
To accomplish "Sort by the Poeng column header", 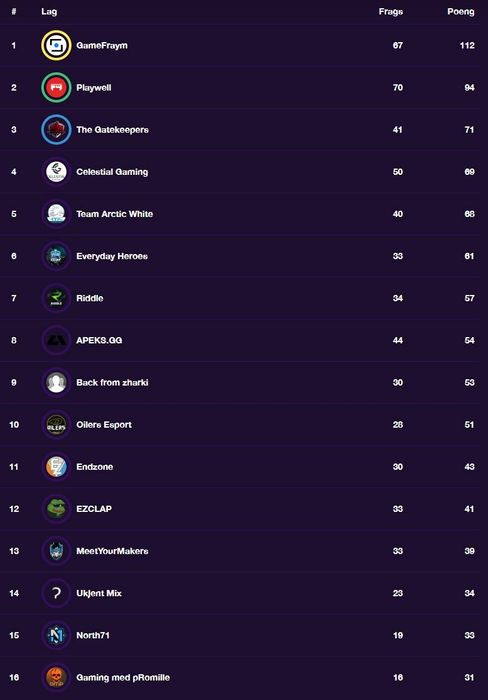I will pos(461,12).
